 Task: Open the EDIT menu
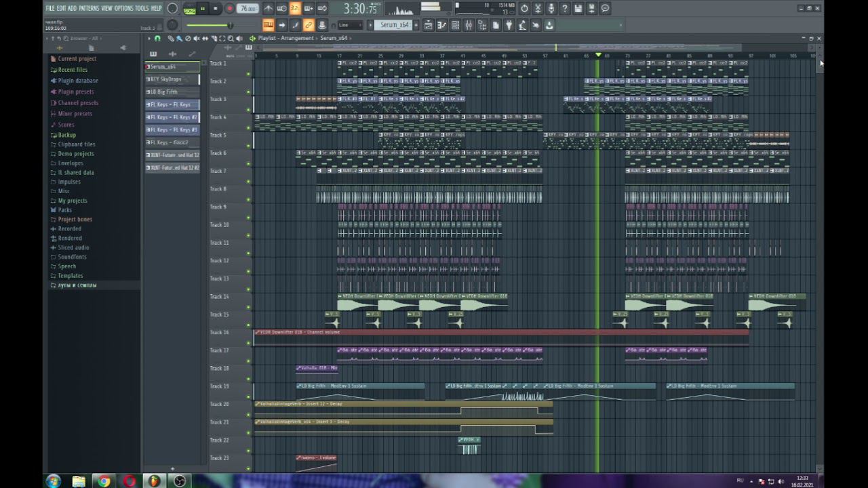(x=61, y=8)
